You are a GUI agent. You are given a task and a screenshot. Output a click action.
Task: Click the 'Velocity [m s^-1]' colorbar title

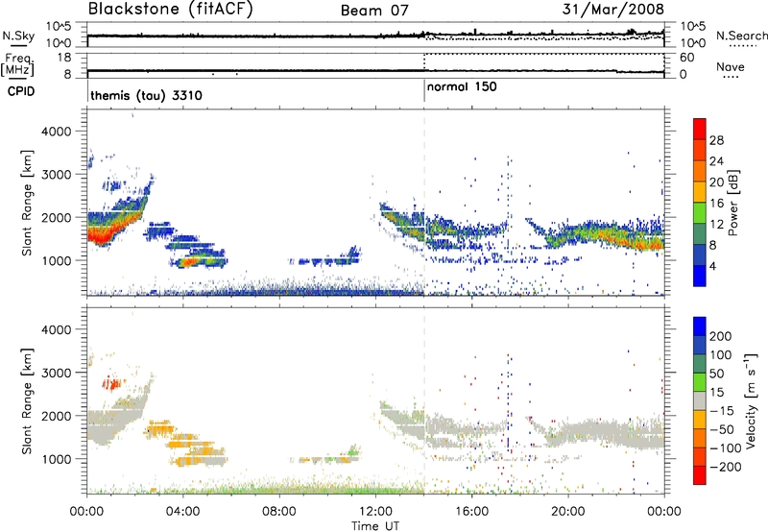click(751, 400)
